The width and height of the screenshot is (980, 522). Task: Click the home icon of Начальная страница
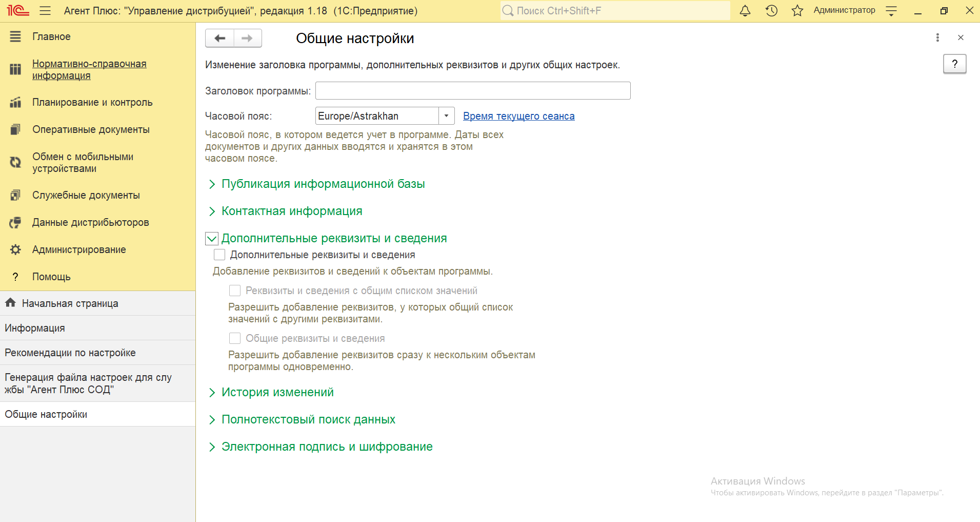click(10, 303)
